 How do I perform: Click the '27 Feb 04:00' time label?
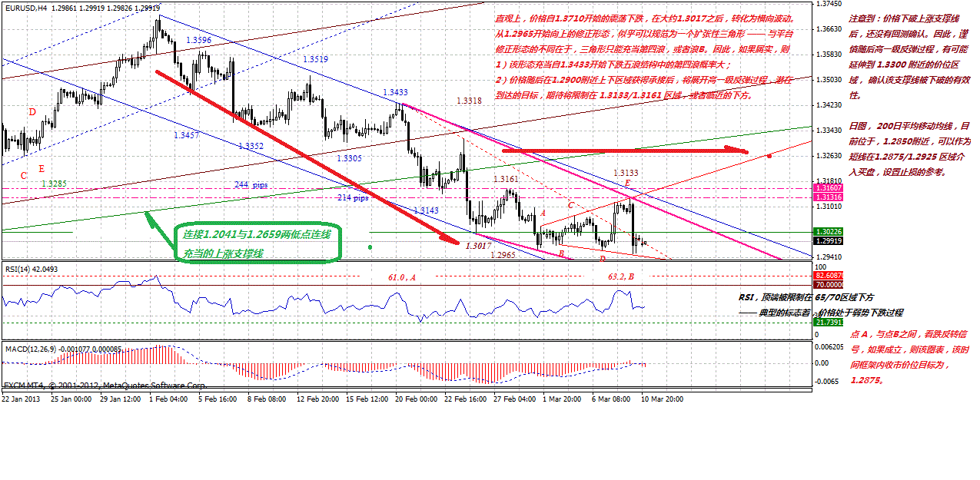[x=515, y=399]
